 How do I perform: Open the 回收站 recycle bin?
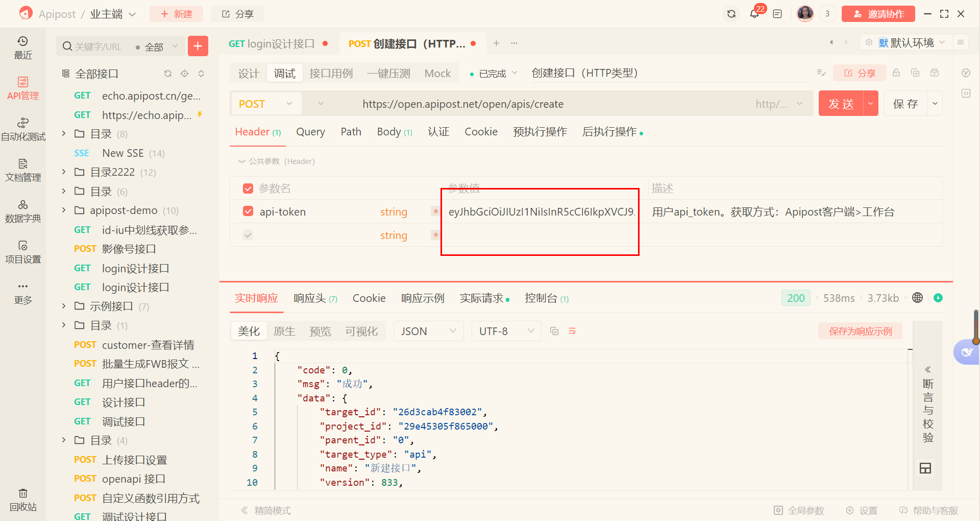pos(22,500)
